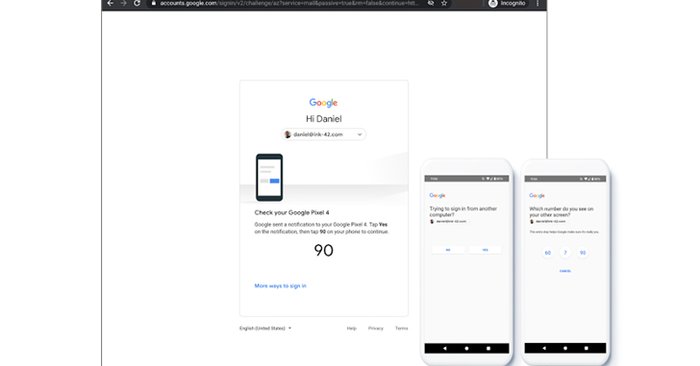Click the crossed-out eye icon in the address bar
Screen dimensions: 700x366
coord(430,3)
